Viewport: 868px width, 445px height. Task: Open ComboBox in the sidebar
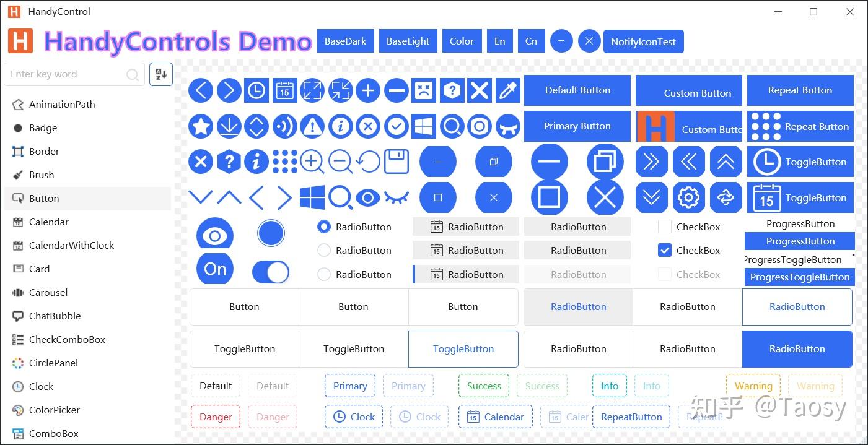87,433
